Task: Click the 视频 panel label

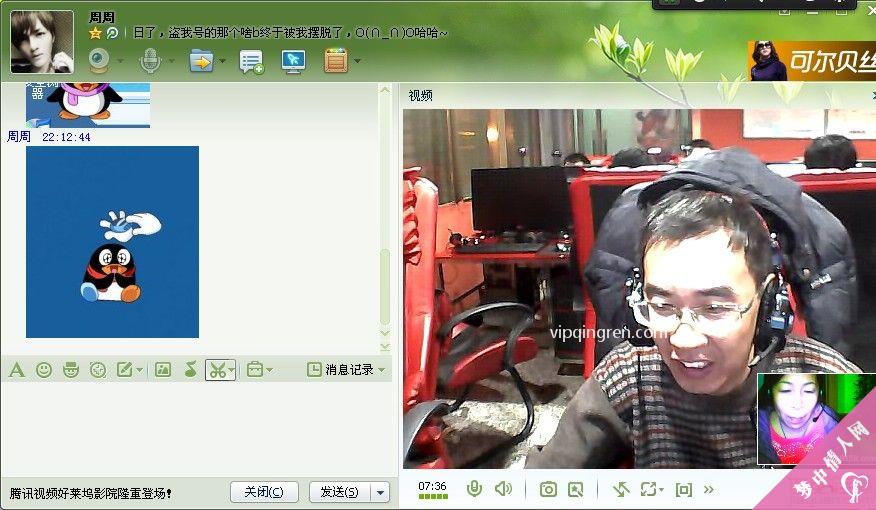Action: tap(420, 96)
